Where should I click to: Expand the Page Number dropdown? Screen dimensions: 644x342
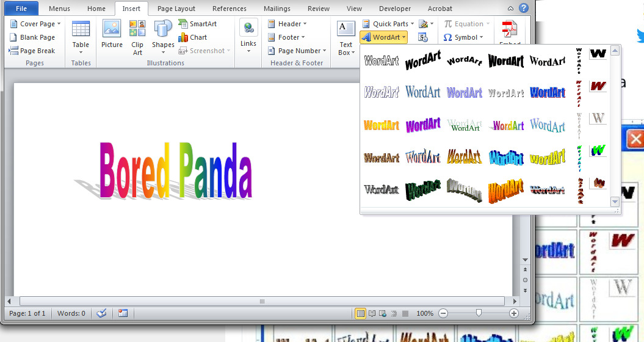[x=297, y=51]
